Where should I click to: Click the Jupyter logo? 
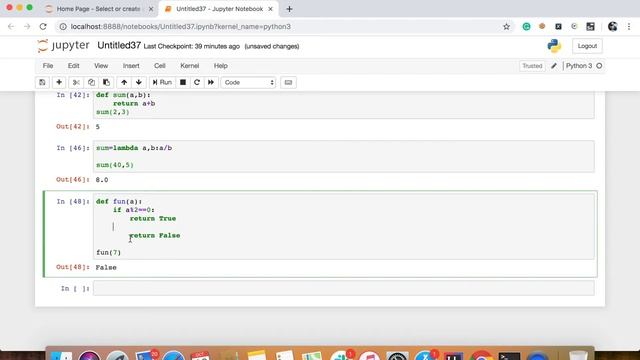click(63, 46)
